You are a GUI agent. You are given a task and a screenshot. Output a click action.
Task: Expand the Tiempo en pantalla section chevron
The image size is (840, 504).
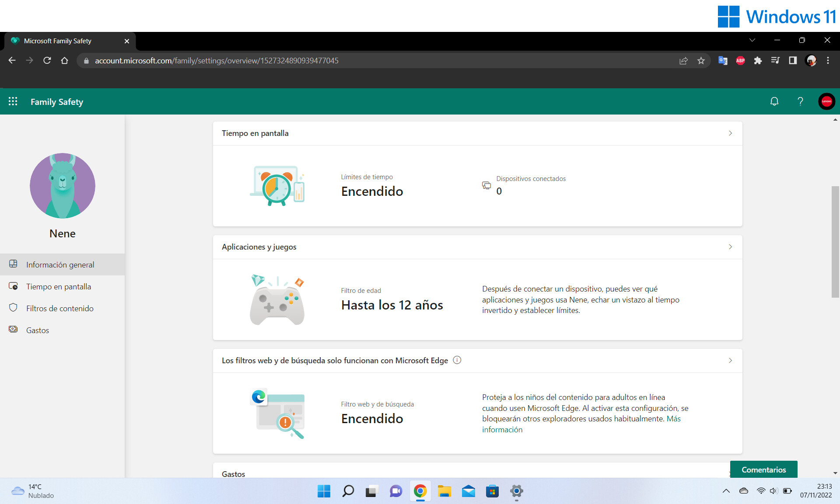point(730,133)
